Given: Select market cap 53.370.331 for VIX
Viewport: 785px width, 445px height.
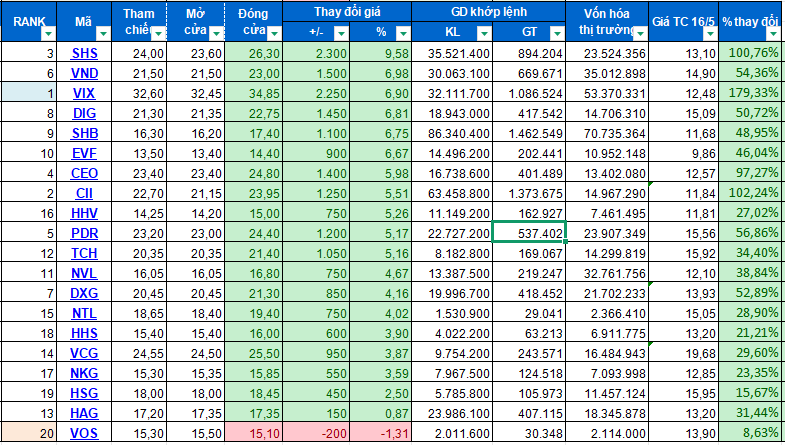Looking at the screenshot, I should pyautogui.click(x=607, y=93).
